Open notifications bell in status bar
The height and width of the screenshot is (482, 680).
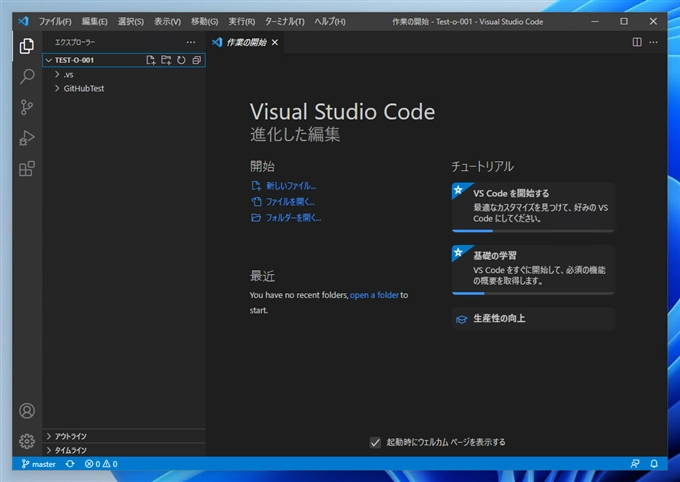[x=654, y=464]
